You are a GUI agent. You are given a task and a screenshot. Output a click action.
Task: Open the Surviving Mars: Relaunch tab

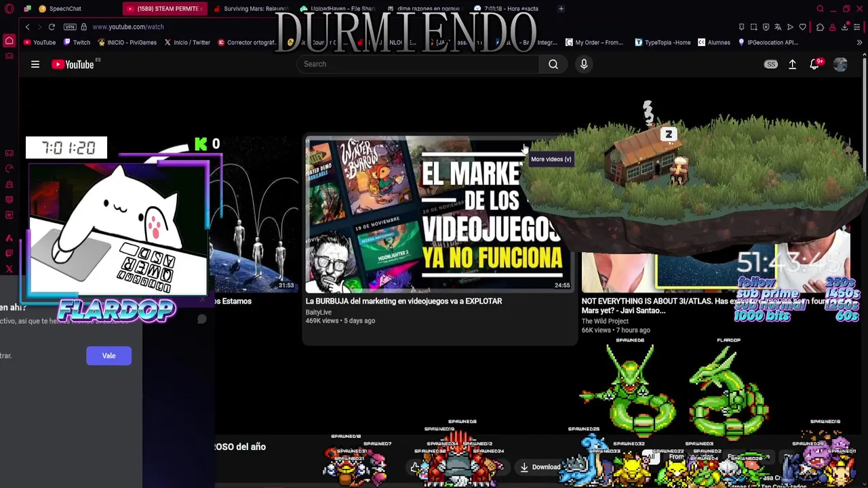point(251,9)
